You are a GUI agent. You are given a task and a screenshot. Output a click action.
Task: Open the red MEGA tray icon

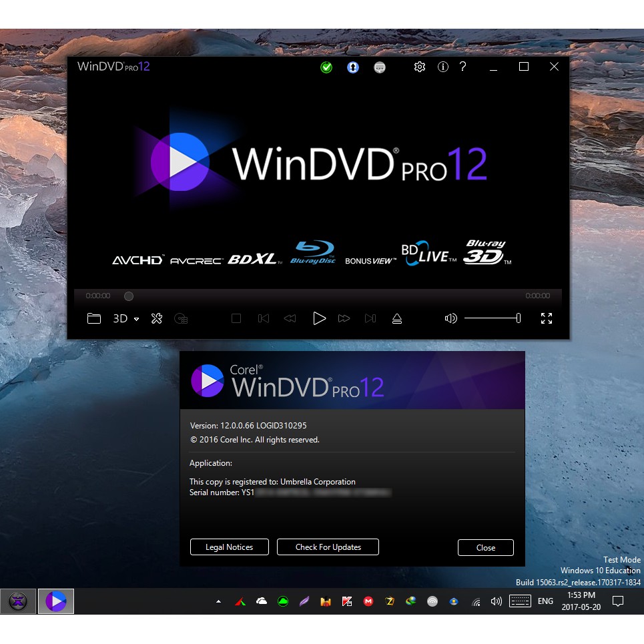(368, 602)
